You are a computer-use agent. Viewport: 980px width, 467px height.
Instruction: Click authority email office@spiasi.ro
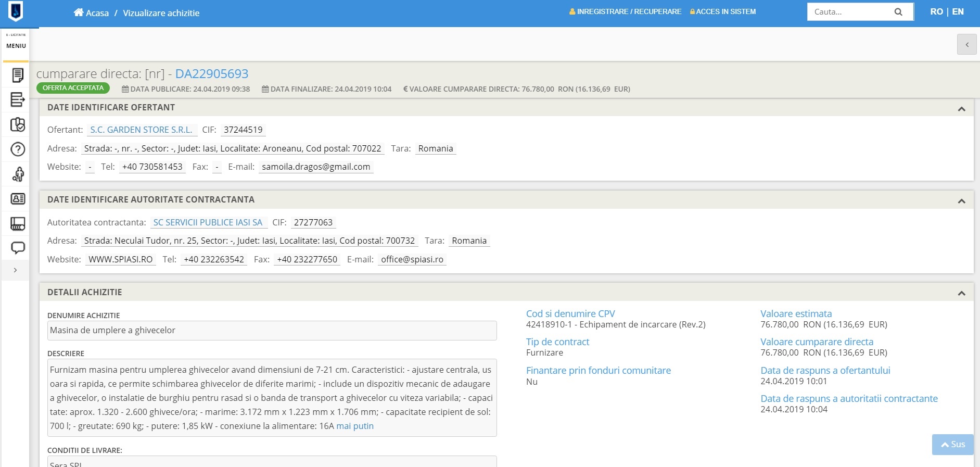coord(412,259)
